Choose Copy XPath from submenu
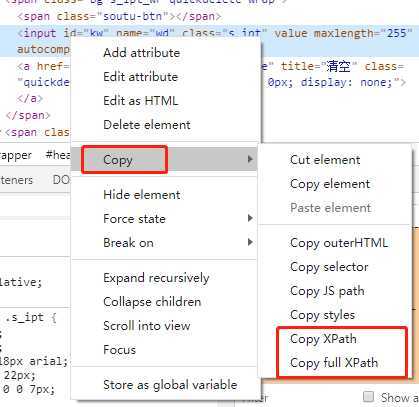The width and height of the screenshot is (419, 407). click(x=323, y=339)
